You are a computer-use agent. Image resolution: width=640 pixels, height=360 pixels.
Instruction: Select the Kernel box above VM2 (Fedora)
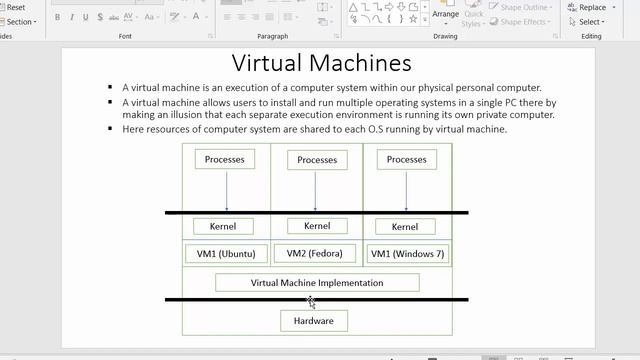tap(317, 226)
